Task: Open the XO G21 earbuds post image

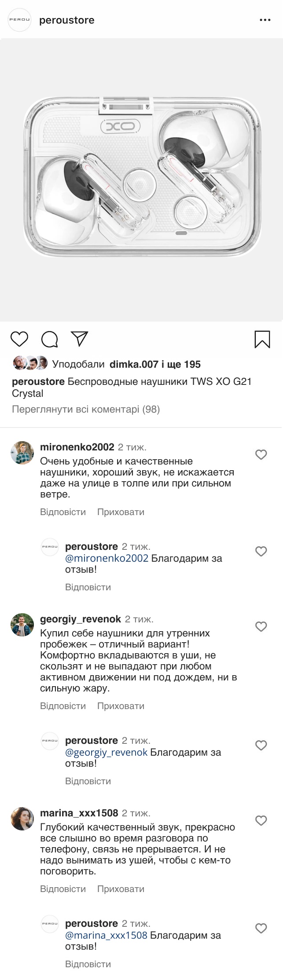Action: [142, 180]
